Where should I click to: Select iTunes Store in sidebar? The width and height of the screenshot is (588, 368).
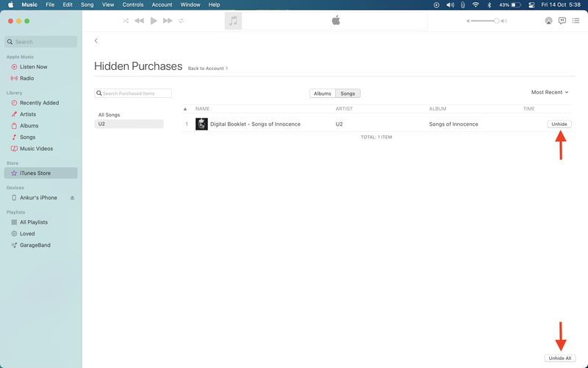pos(41,173)
